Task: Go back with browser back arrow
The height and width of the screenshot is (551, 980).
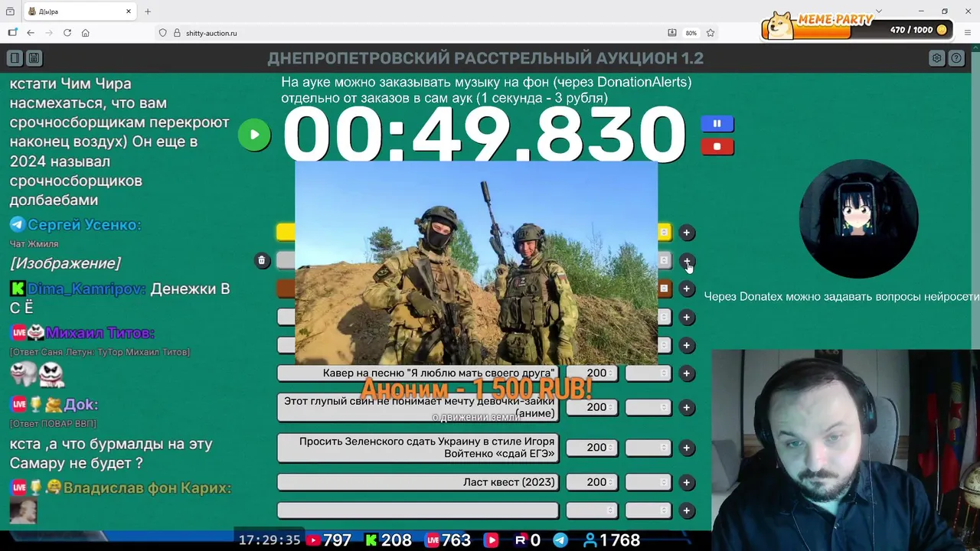Action: click(x=31, y=33)
